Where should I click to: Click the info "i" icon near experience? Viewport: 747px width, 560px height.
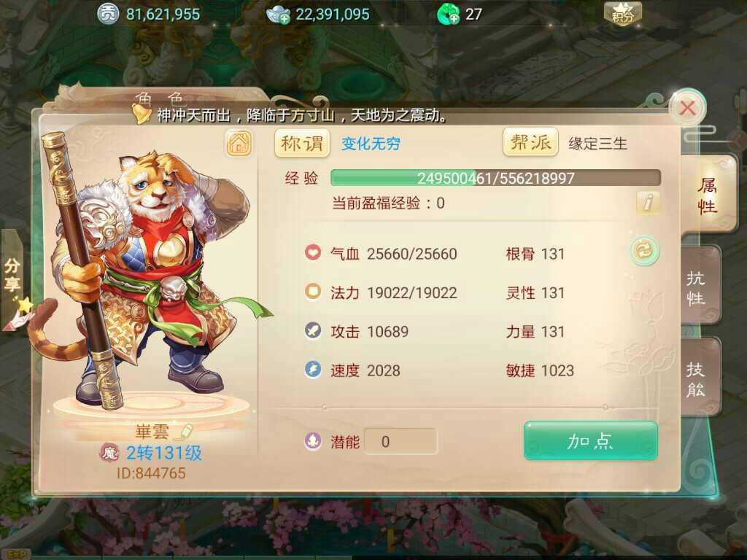pyautogui.click(x=648, y=203)
